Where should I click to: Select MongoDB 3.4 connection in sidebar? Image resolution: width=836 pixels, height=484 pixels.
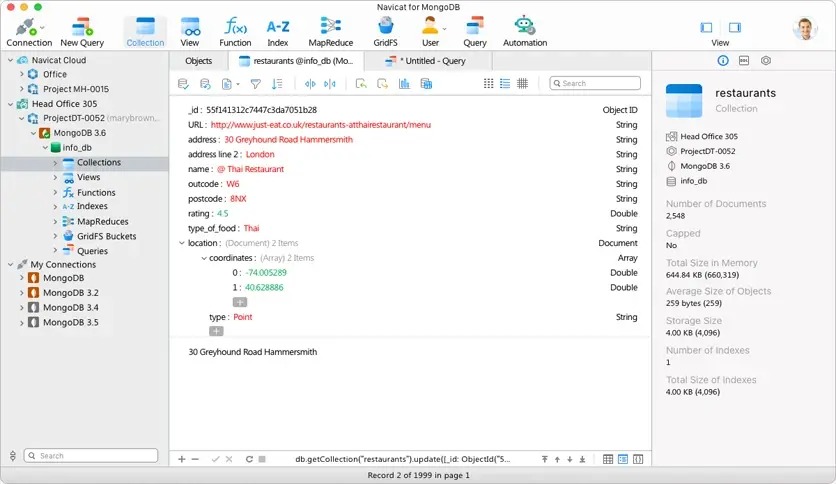coord(70,308)
